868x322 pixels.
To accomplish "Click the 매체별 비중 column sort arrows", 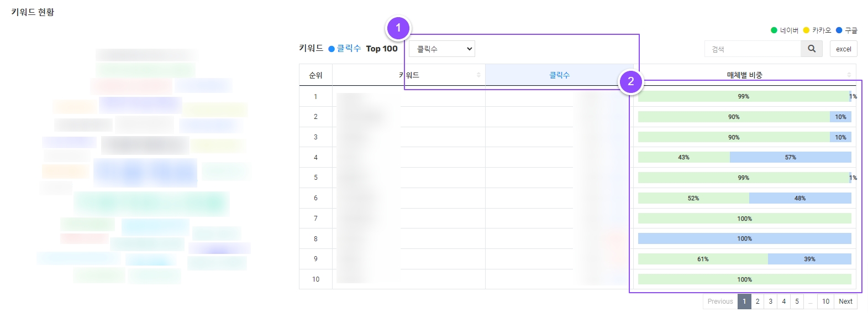I will pyautogui.click(x=849, y=75).
